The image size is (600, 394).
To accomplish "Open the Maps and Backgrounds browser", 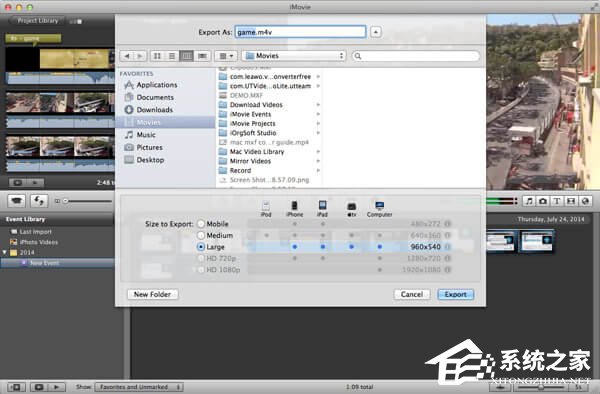I will coord(585,201).
